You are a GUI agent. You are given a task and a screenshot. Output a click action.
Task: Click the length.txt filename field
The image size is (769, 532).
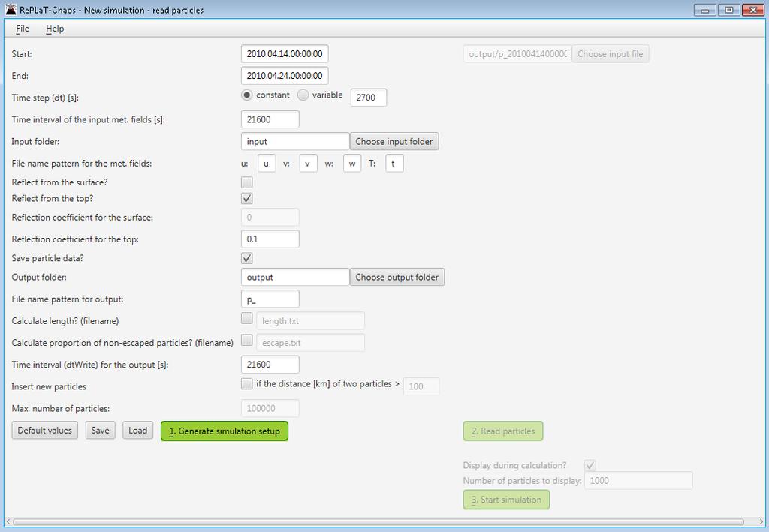310,321
